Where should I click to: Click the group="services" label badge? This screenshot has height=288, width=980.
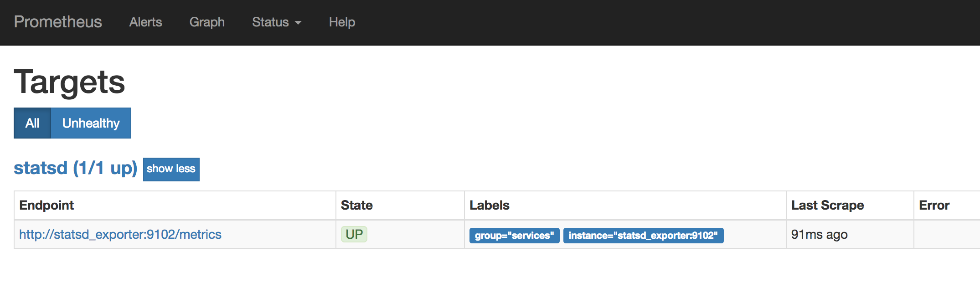[x=514, y=236]
